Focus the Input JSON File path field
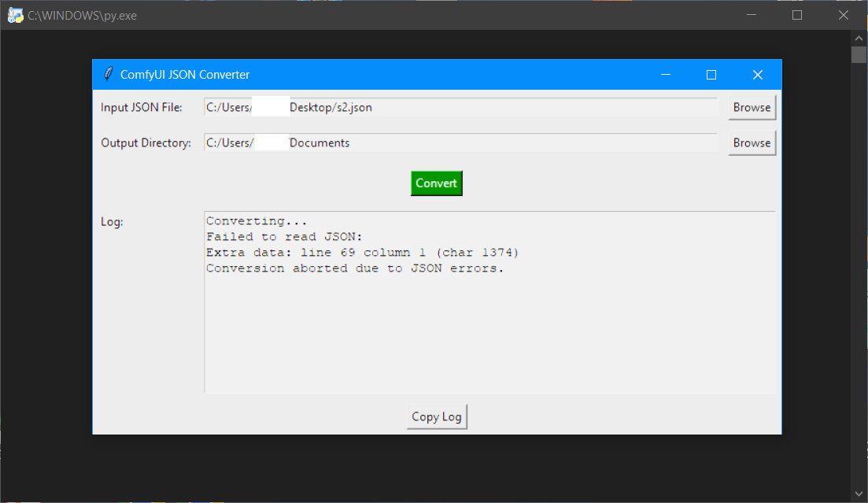Screen dimensions: 868x503 click(x=460, y=108)
